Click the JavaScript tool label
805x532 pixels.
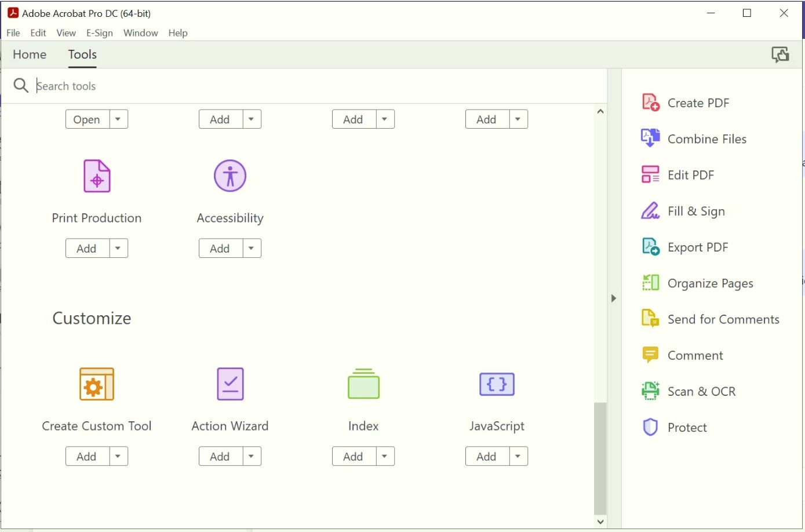(x=497, y=426)
